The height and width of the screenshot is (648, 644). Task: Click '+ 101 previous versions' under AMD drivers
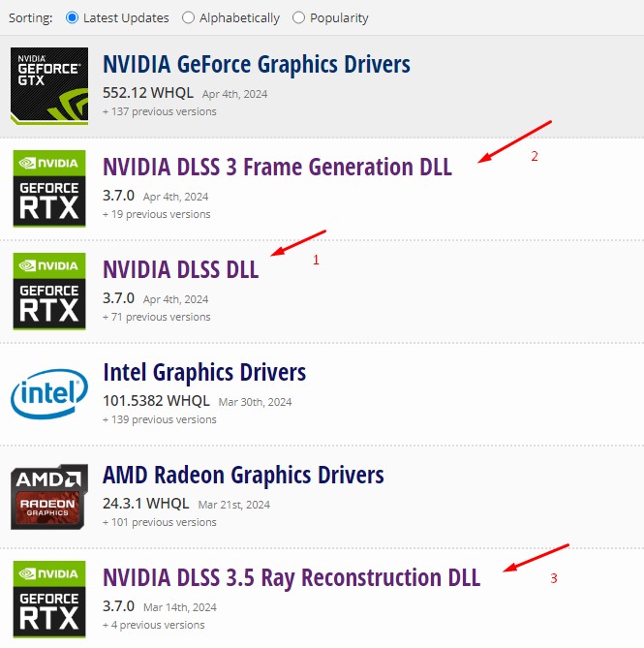pos(160,522)
